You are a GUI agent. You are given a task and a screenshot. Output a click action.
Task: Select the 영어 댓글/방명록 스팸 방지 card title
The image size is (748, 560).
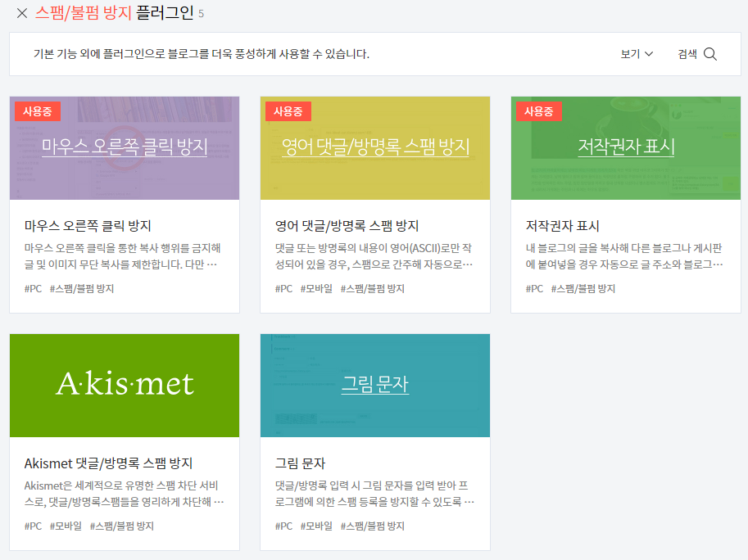pyautogui.click(x=347, y=225)
